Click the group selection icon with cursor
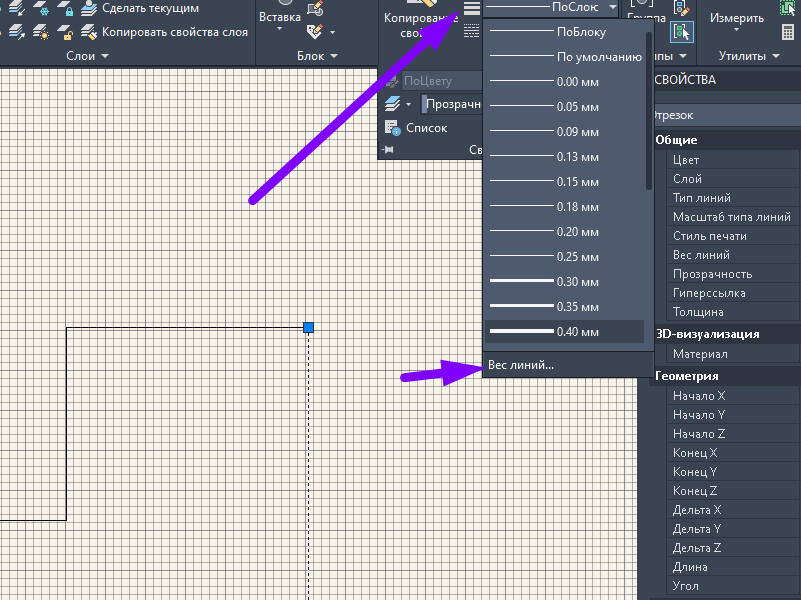 coord(681,32)
